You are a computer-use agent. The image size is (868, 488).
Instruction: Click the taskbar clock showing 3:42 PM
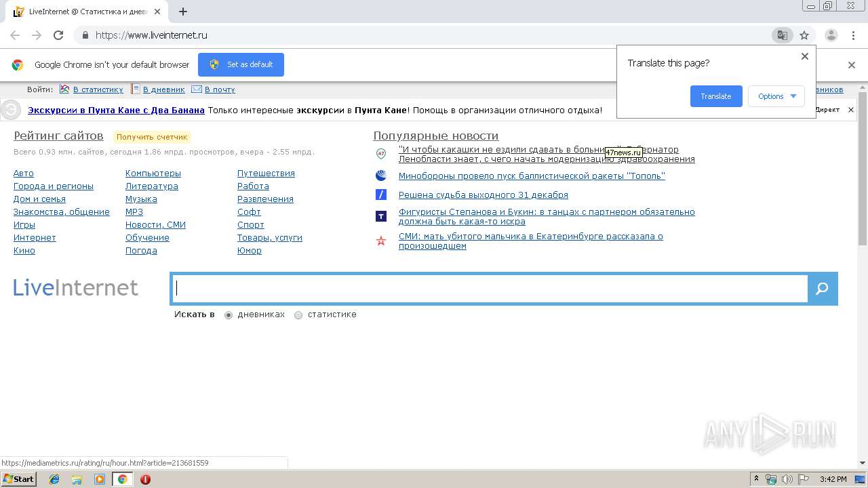pos(833,479)
